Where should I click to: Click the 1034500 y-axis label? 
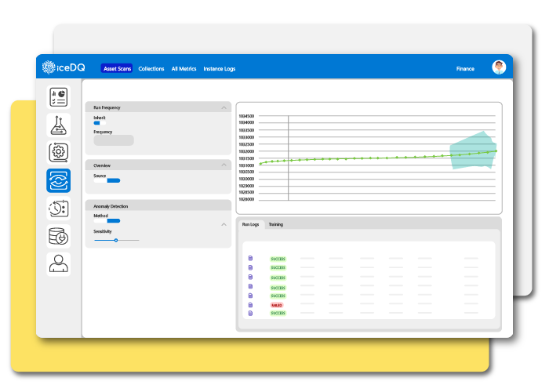pos(246,116)
